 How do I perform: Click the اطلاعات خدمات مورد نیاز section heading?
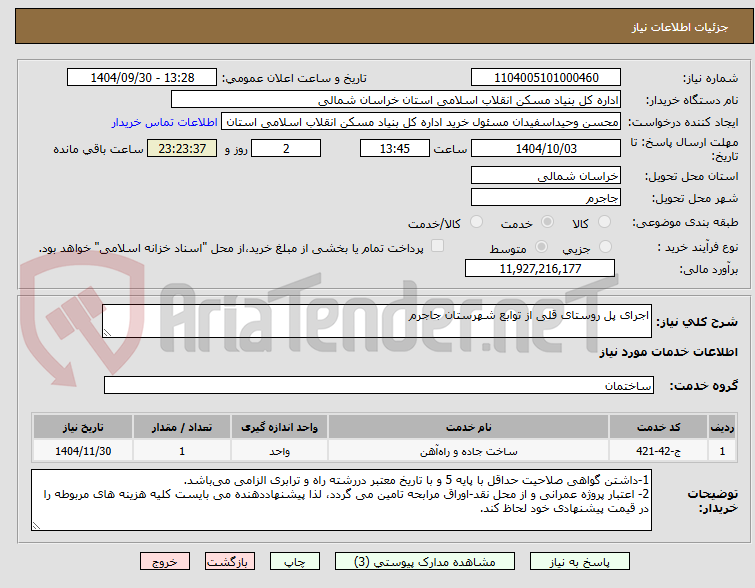tap(668, 352)
